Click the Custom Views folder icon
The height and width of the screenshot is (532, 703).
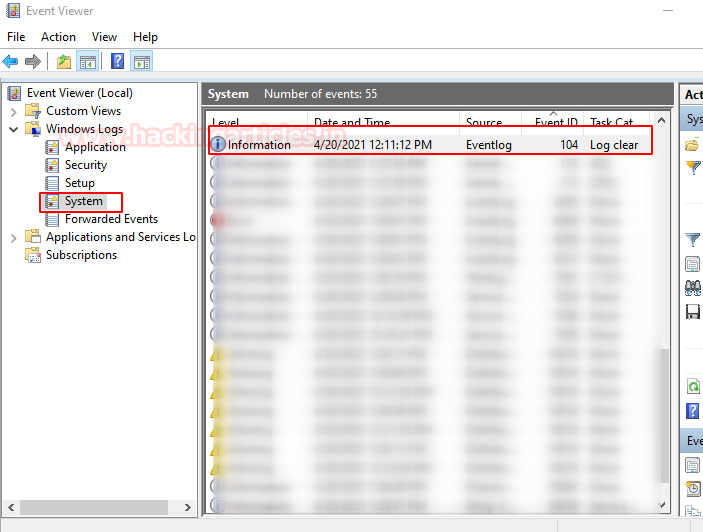33,111
